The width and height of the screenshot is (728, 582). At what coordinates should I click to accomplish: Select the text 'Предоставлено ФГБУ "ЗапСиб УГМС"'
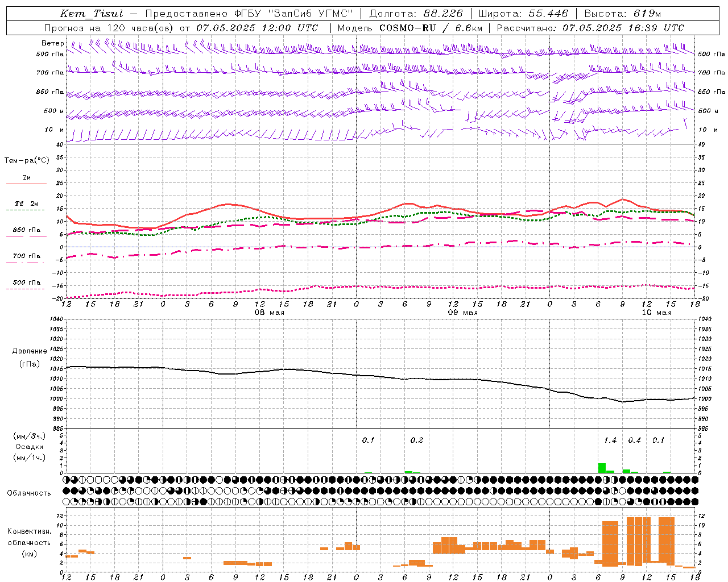pyautogui.click(x=249, y=14)
